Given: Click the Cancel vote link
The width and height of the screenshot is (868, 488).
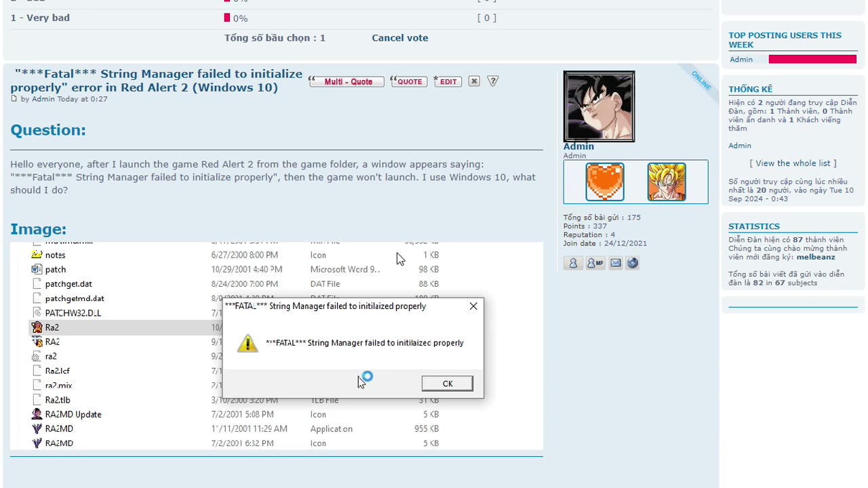Looking at the screenshot, I should [x=400, y=38].
